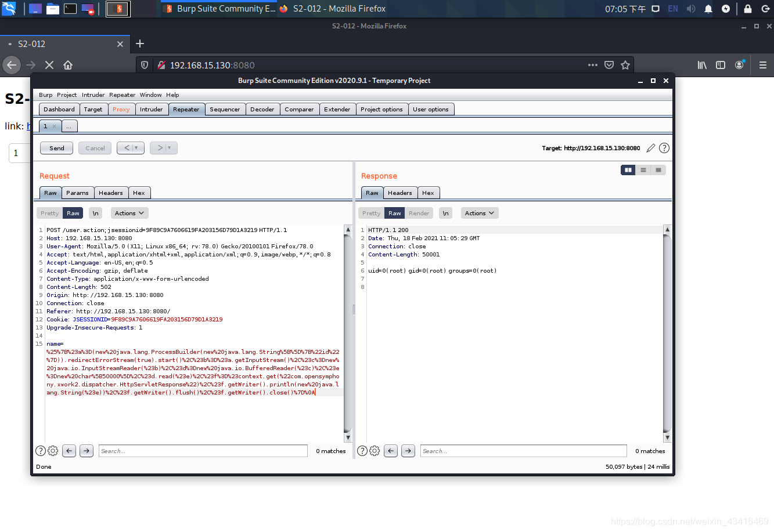The height and width of the screenshot is (532, 774).
Task: Jump to next match in response search
Action: point(408,451)
